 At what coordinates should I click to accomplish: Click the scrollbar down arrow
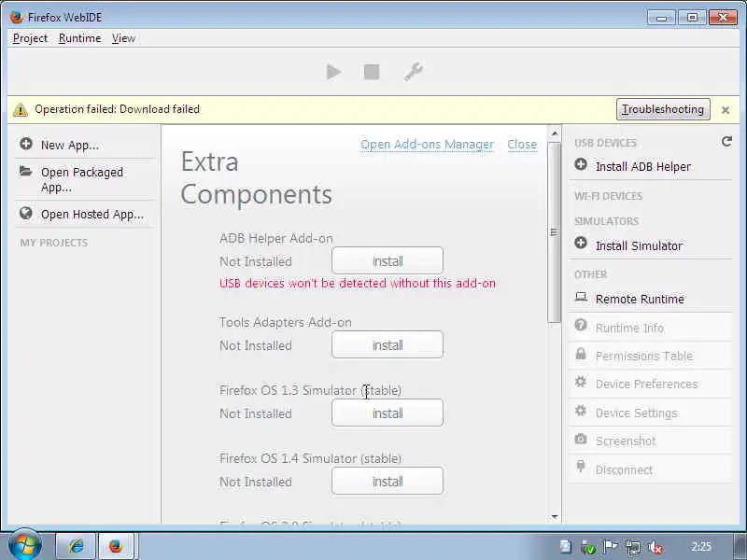pos(554,517)
